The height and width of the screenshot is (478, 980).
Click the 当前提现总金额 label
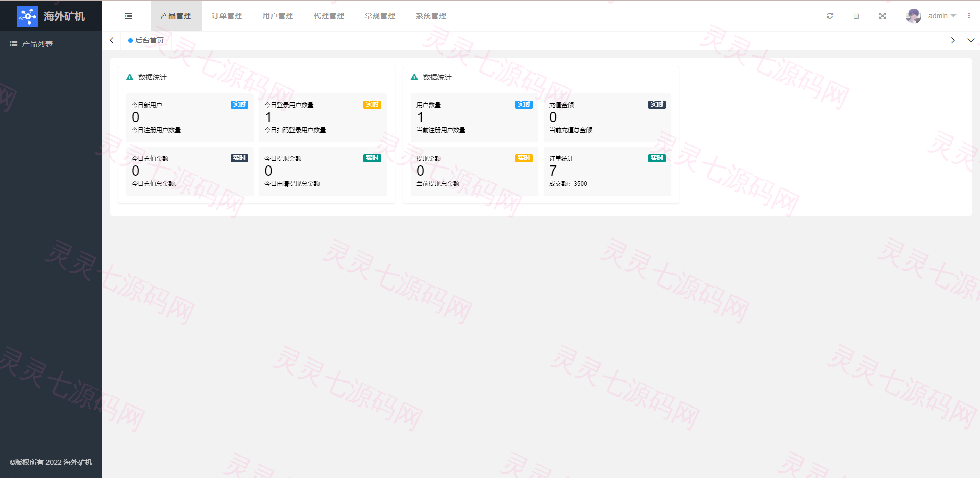tap(438, 184)
